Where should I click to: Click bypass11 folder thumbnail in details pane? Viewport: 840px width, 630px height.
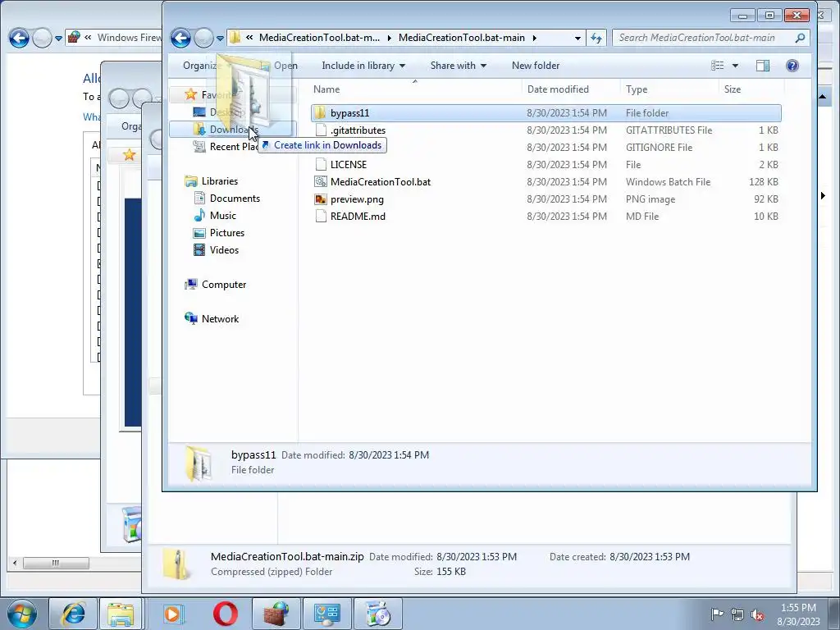[199, 463]
